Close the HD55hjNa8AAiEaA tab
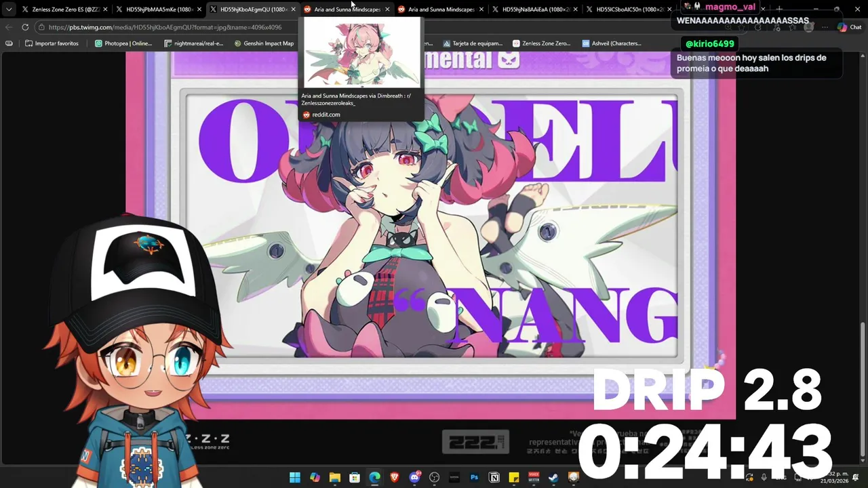The width and height of the screenshot is (868, 488). pos(576,9)
